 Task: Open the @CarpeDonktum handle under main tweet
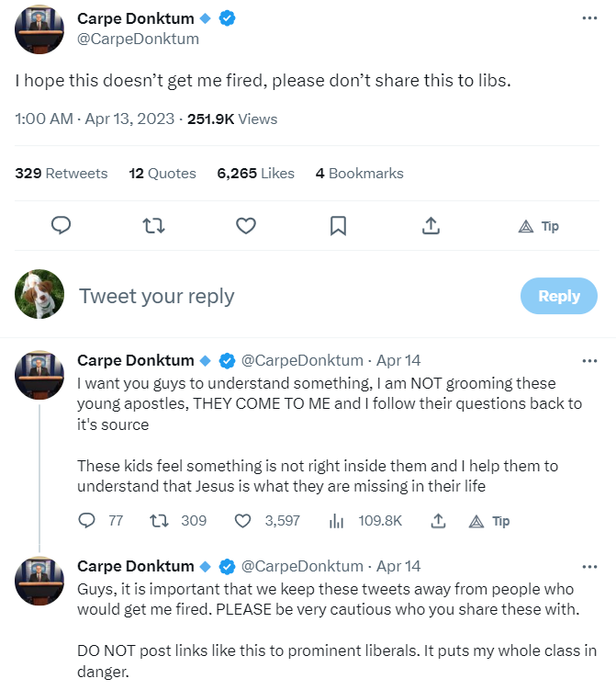pos(138,39)
